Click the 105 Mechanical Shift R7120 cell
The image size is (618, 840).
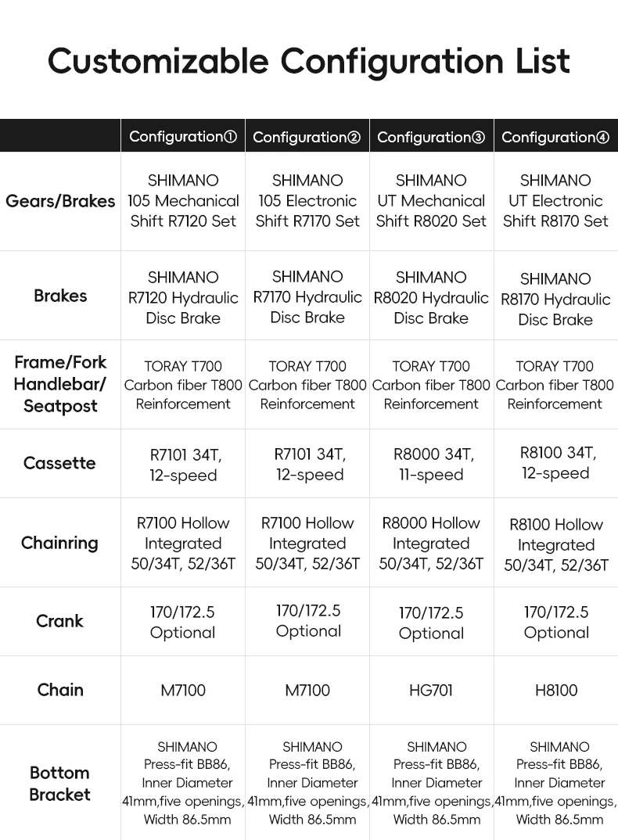pos(183,201)
